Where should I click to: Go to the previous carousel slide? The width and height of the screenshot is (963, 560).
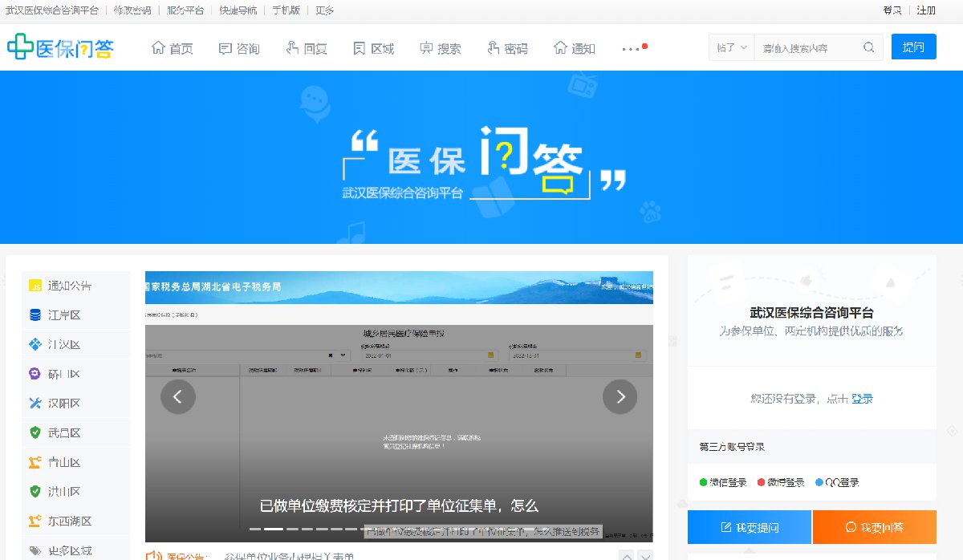pyautogui.click(x=178, y=396)
